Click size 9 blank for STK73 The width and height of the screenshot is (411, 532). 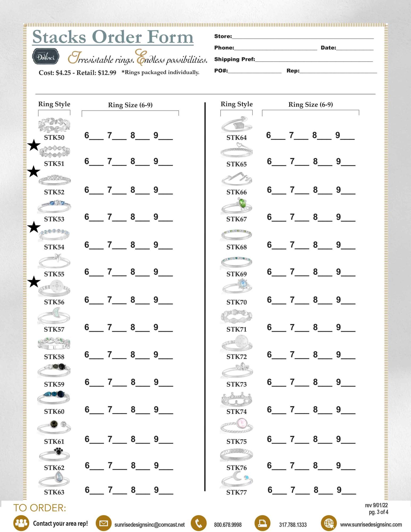pos(348,383)
